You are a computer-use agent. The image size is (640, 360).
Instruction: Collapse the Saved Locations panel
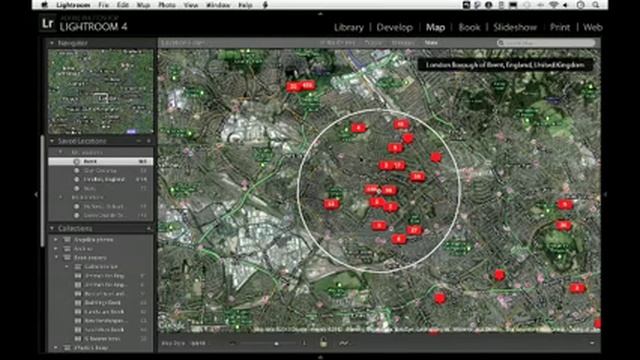(52, 141)
